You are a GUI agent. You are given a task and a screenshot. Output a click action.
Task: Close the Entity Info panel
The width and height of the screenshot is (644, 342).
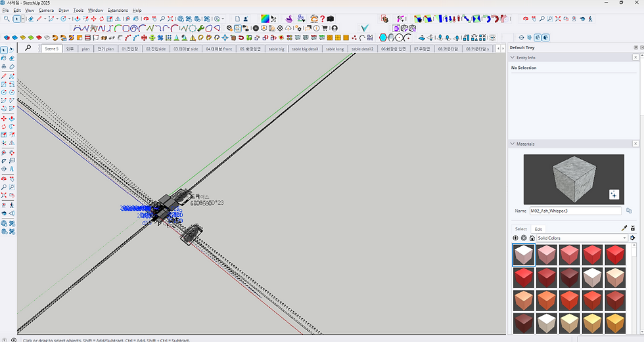coord(635,57)
